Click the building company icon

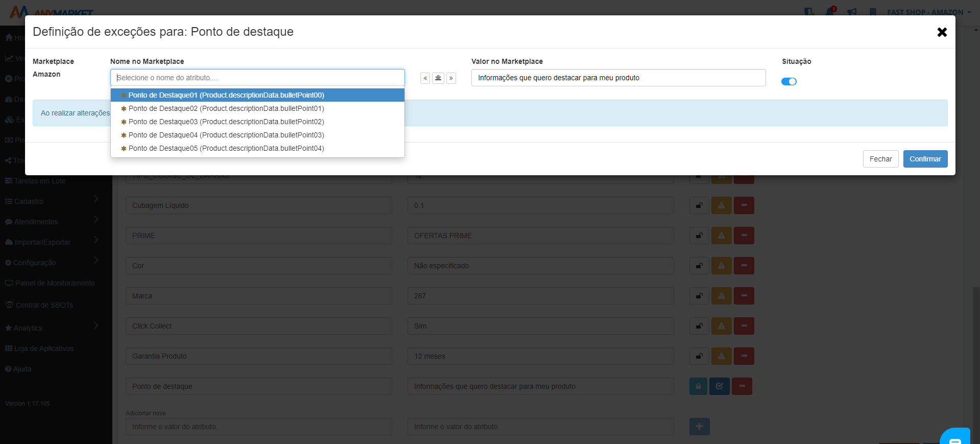pos(873,12)
